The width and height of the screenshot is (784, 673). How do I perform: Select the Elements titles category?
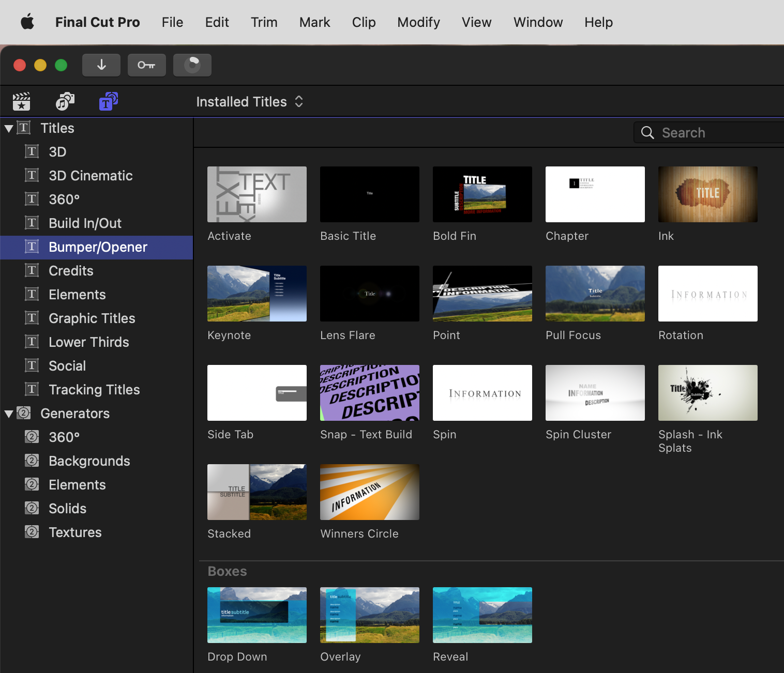click(97, 295)
